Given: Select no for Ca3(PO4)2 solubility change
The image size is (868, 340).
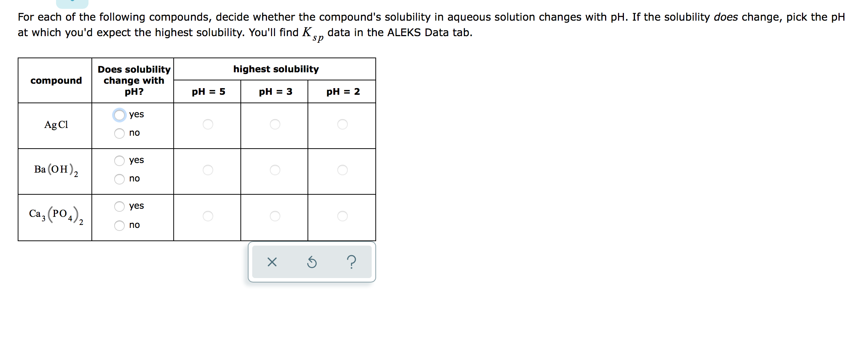Looking at the screenshot, I should [119, 226].
